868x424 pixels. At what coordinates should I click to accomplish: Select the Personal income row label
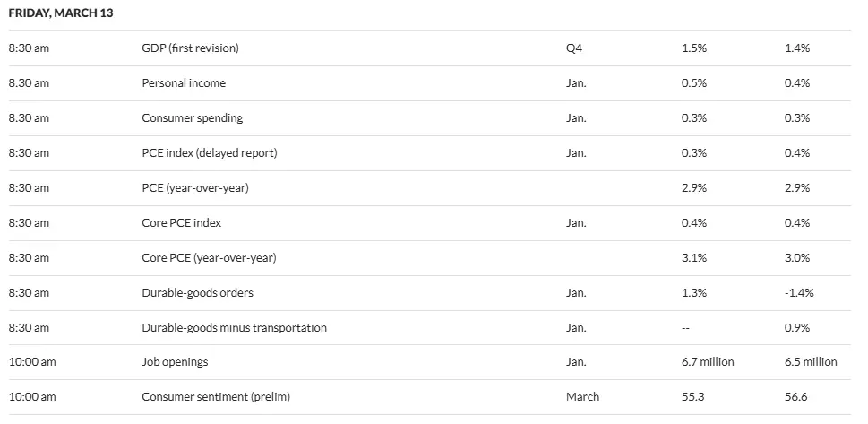click(184, 83)
